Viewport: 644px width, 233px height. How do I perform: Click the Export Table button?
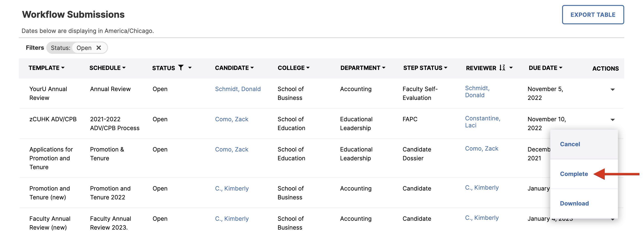click(593, 15)
